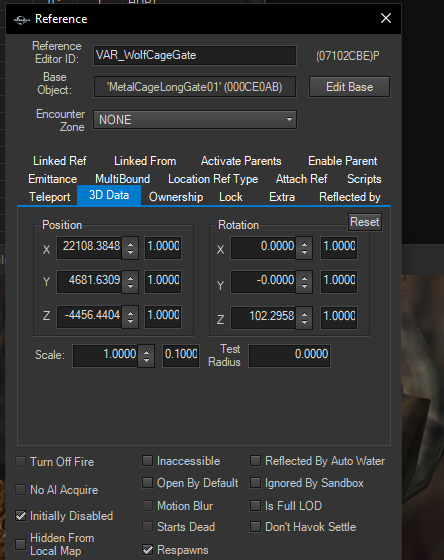444x560 pixels.
Task: Enable Reflected By Auto Water checkbox
Action: coord(255,461)
